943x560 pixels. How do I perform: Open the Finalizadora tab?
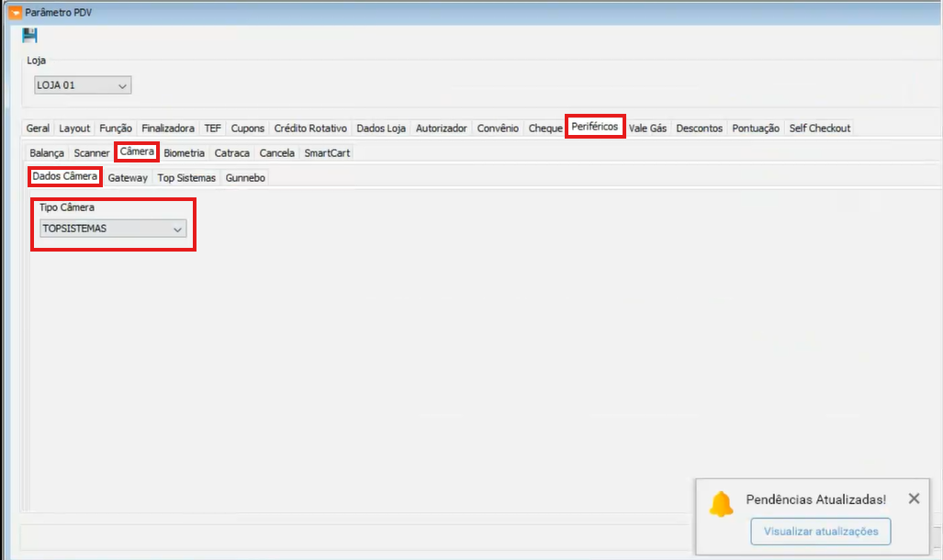point(167,129)
